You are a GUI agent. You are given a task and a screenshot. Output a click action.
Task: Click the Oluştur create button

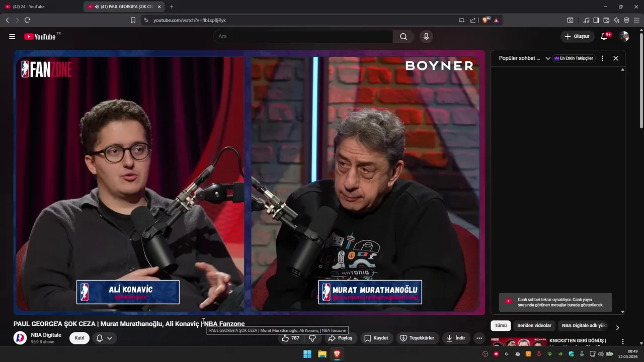click(x=577, y=37)
